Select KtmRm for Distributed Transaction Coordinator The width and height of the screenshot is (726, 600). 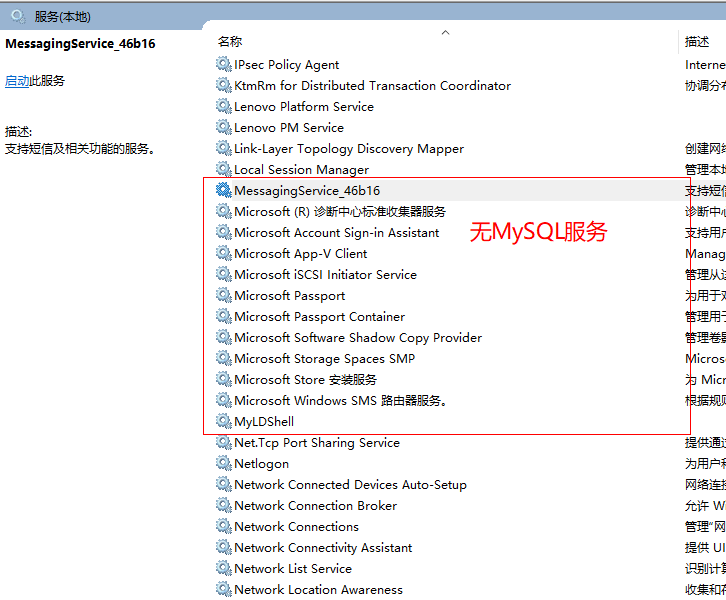point(372,86)
